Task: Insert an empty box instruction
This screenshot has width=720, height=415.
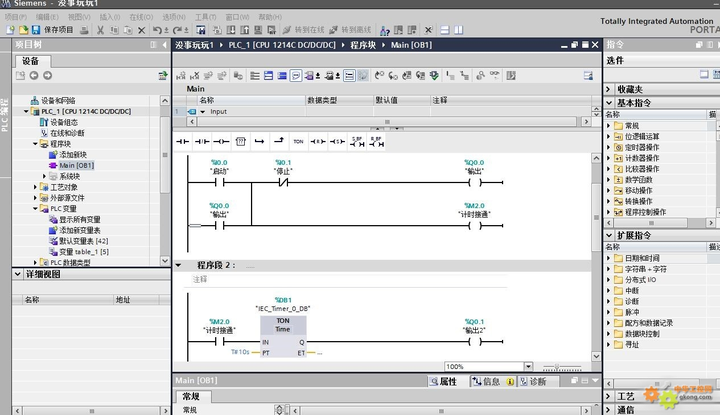Action: click(x=241, y=142)
